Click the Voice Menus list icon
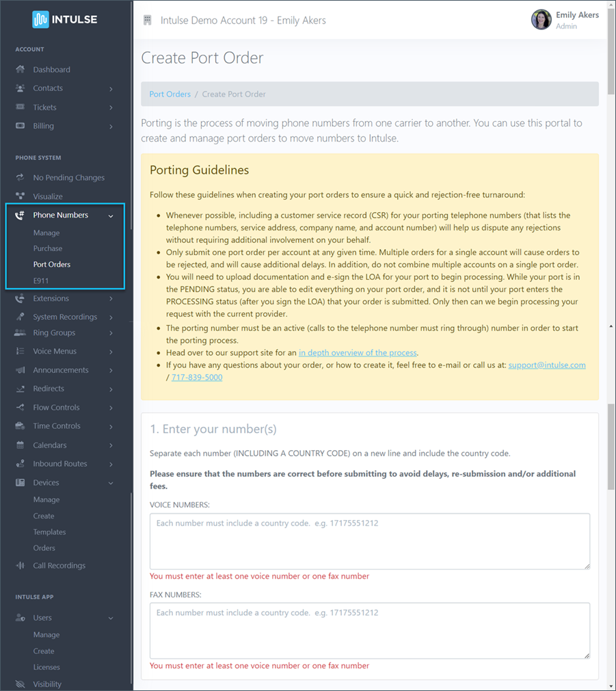 pos(20,352)
